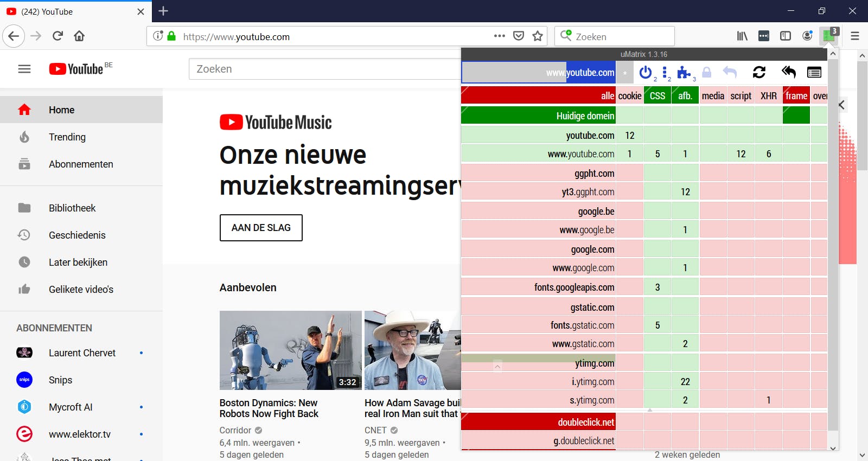Open the Firefox hamburger menu
The width and height of the screenshot is (868, 461).
click(855, 36)
